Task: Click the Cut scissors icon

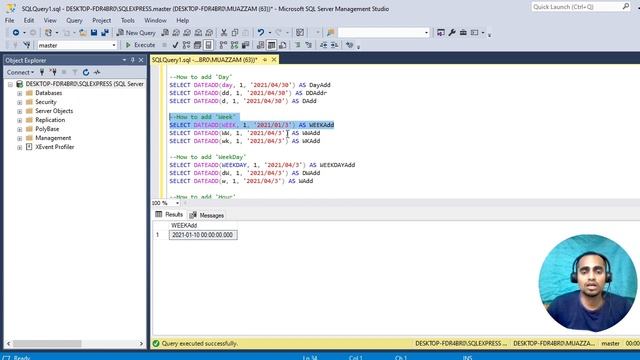Action: (x=224, y=33)
